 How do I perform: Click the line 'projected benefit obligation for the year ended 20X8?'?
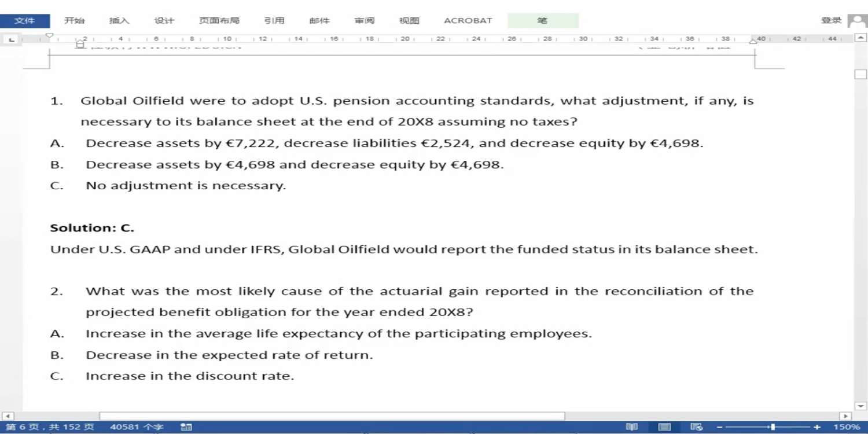(279, 312)
